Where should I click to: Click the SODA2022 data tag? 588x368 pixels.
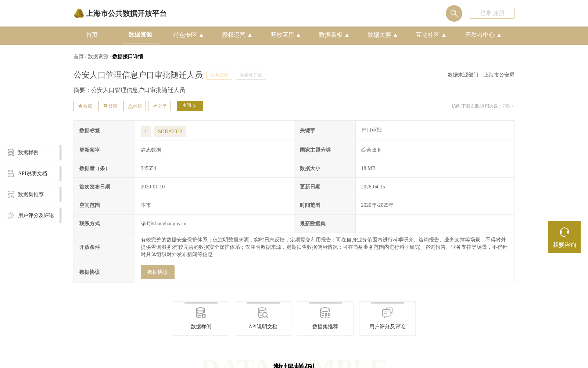click(170, 132)
